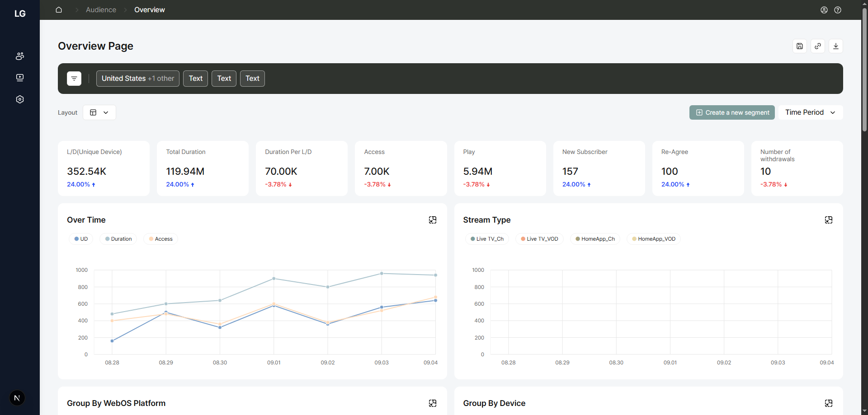Click the Over Time chart title
The image size is (868, 415).
(x=86, y=220)
